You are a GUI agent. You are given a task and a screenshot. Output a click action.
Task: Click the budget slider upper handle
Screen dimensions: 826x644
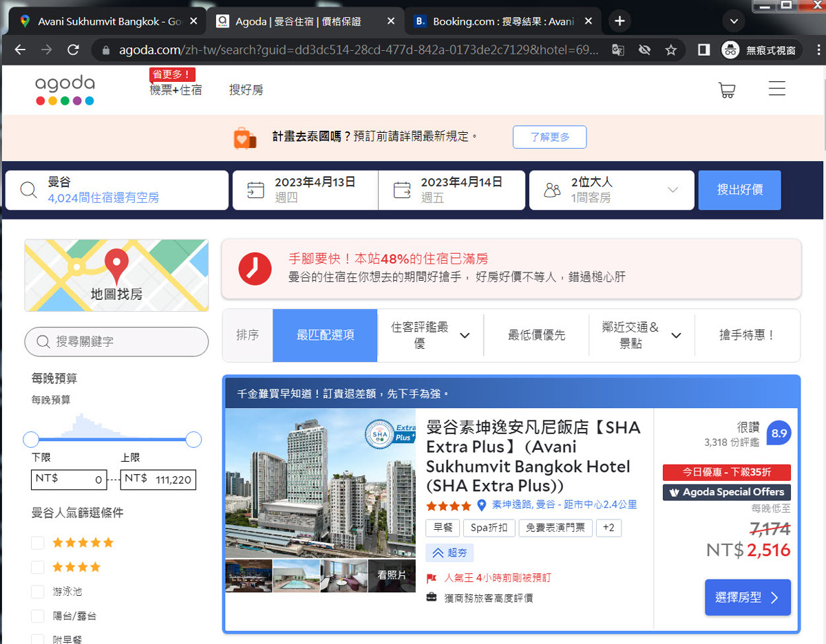[193, 439]
